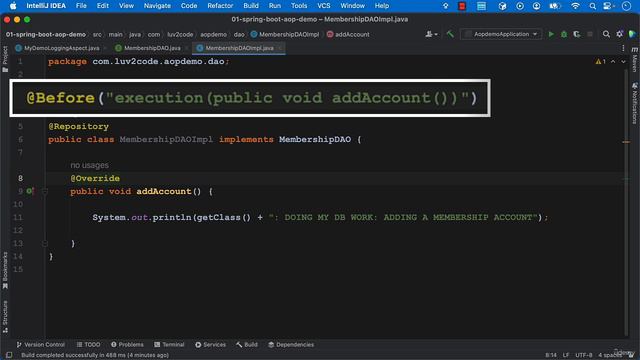Click the 01-spring-boot-aop-demo breadcrumb

[x=46, y=34]
